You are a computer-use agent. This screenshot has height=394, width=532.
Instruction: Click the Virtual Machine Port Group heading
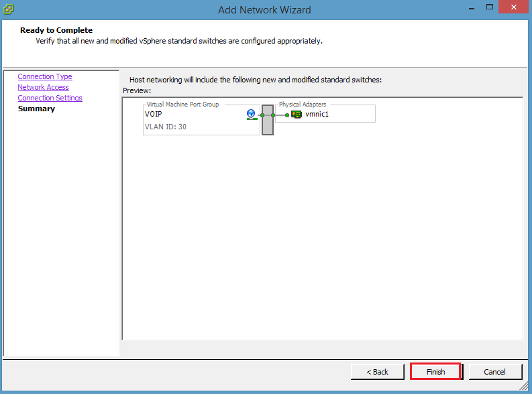(x=182, y=105)
